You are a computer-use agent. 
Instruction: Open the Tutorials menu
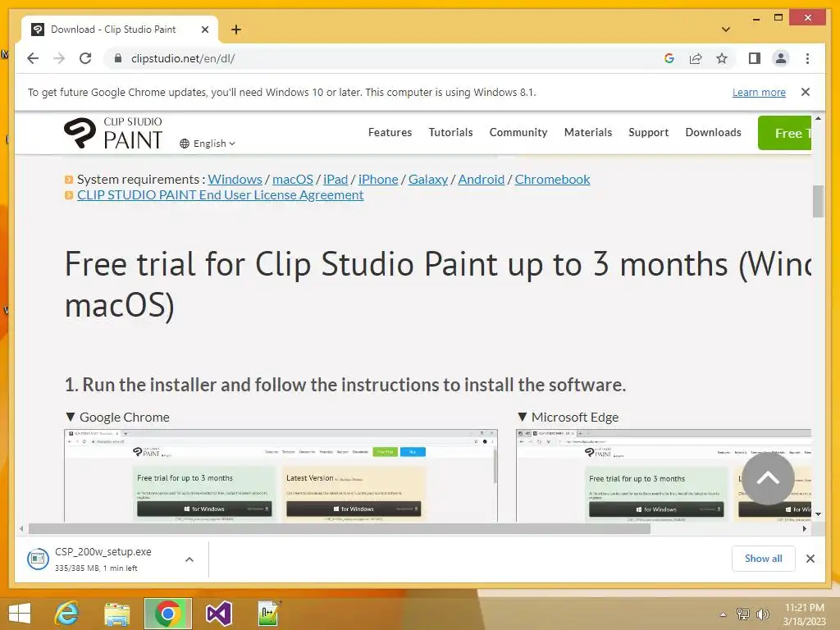tap(450, 132)
